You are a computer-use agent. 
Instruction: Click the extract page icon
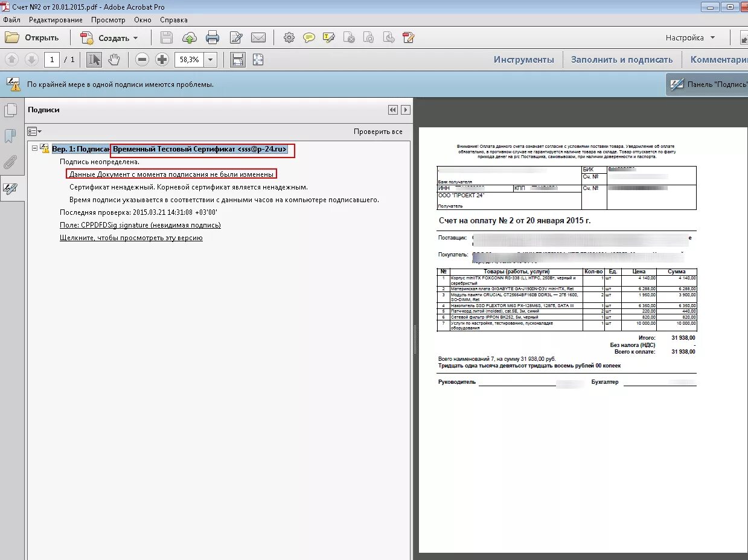(x=389, y=37)
